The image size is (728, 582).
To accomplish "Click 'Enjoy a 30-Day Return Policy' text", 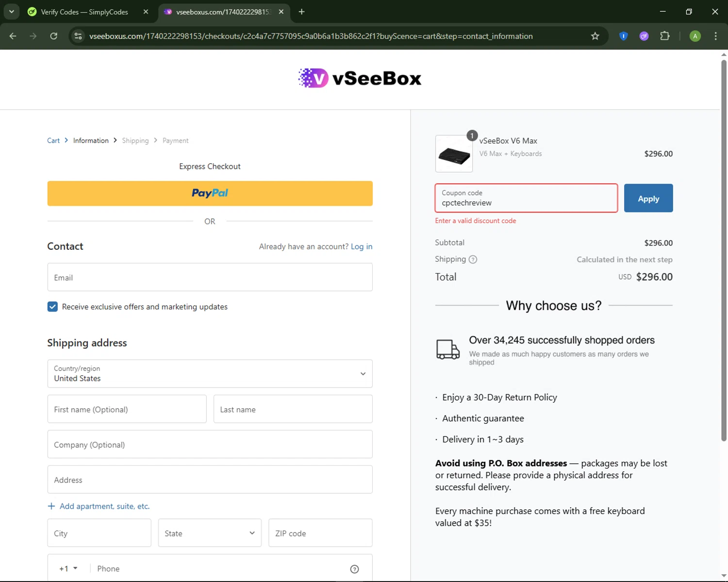I will click(499, 397).
